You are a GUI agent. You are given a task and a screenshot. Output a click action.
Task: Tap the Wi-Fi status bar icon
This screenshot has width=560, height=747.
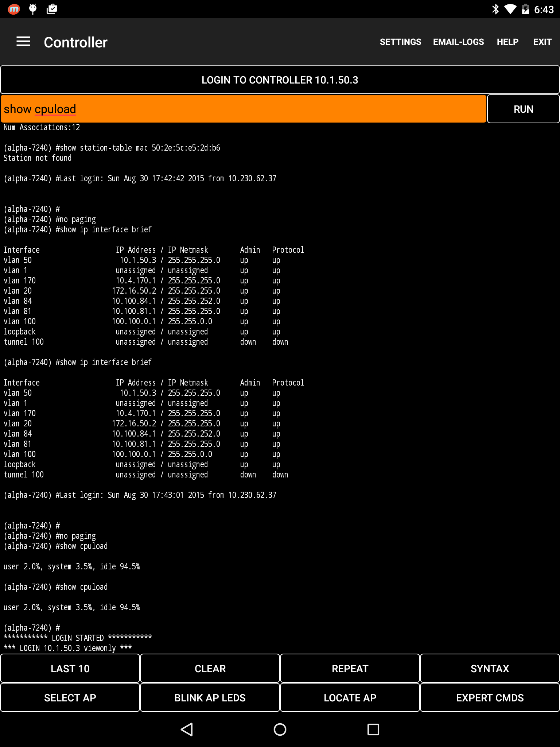click(x=510, y=9)
